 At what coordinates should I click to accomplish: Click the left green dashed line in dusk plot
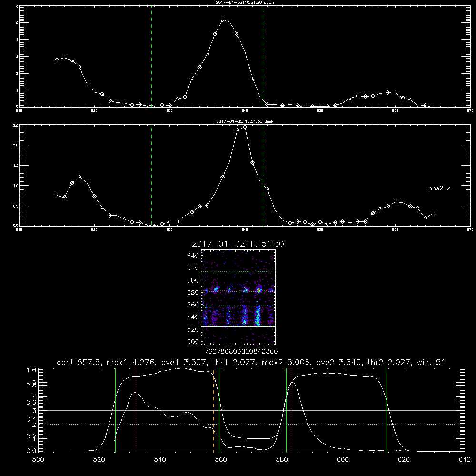pyautogui.click(x=151, y=176)
